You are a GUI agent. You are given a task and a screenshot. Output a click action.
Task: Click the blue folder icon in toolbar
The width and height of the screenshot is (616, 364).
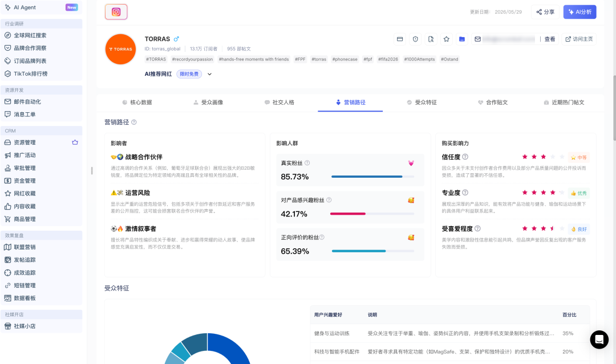click(x=462, y=39)
